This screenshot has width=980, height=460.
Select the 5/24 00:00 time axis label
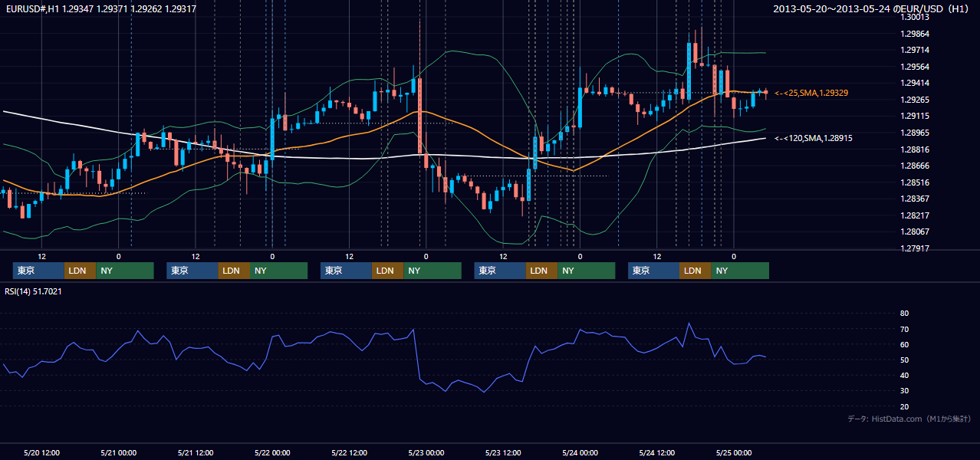(x=580, y=452)
